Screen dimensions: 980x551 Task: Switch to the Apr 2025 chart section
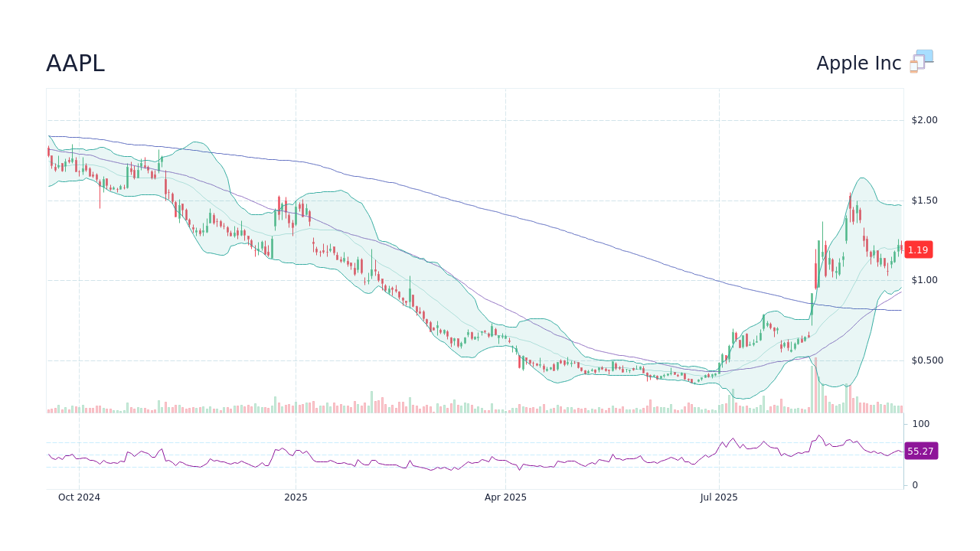tap(505, 497)
